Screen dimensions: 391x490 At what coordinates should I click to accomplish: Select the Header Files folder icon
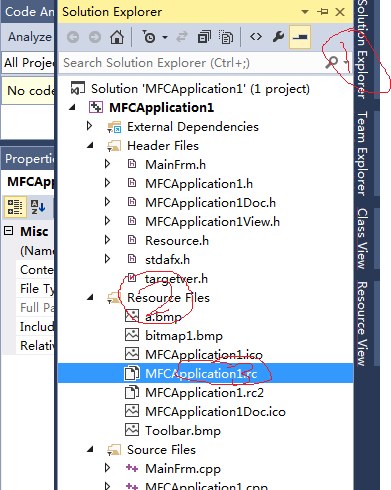(x=114, y=146)
